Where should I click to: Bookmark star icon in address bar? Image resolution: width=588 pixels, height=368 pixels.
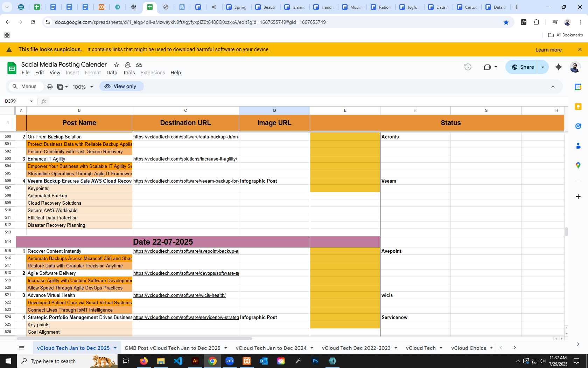click(x=506, y=22)
